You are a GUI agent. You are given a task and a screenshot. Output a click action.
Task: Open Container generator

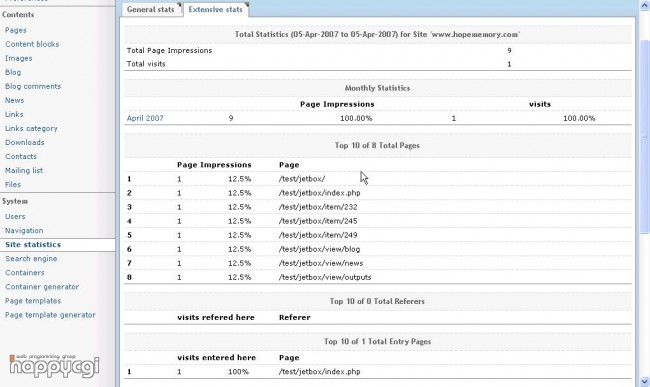pyautogui.click(x=42, y=287)
